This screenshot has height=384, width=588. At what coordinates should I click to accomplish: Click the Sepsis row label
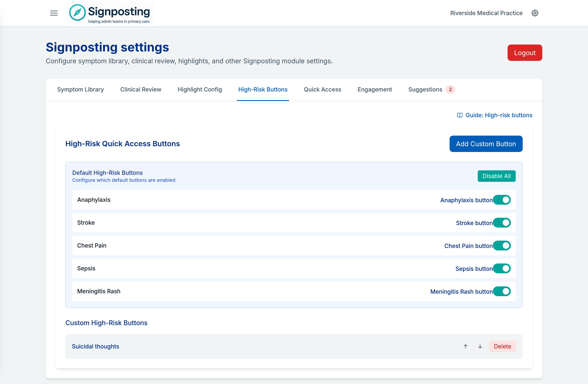pos(86,268)
